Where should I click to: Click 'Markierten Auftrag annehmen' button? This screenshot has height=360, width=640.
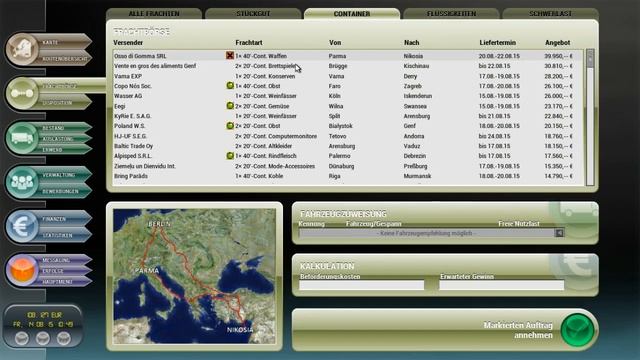445,330
